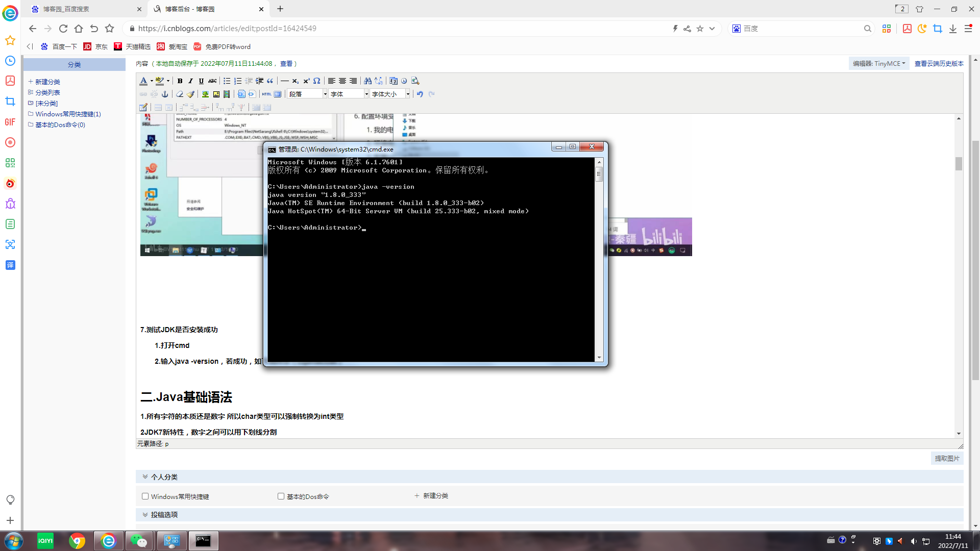The height and width of the screenshot is (551, 980).
Task: Insert special character using Omega icon
Action: click(317, 81)
